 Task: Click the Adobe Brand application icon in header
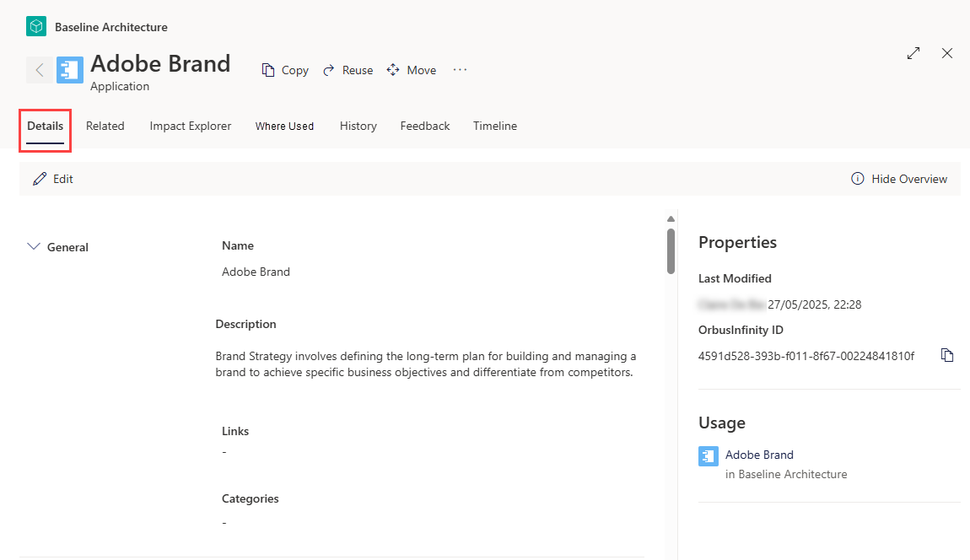click(x=70, y=70)
